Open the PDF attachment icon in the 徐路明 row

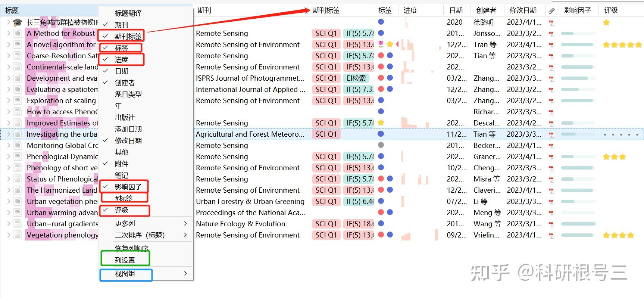(551, 22)
